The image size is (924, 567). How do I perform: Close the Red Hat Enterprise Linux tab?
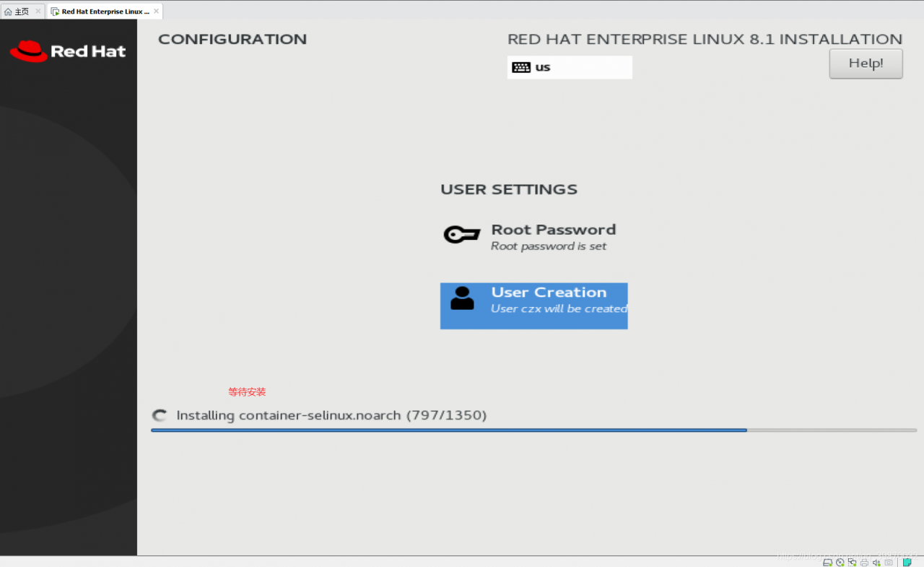[x=156, y=12]
